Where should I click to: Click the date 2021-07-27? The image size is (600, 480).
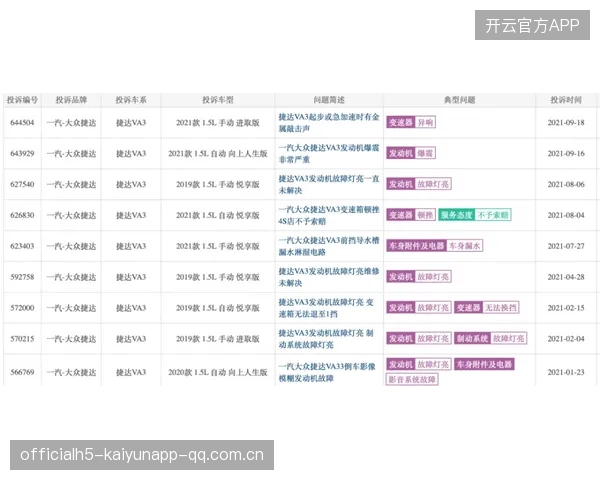pos(566,247)
